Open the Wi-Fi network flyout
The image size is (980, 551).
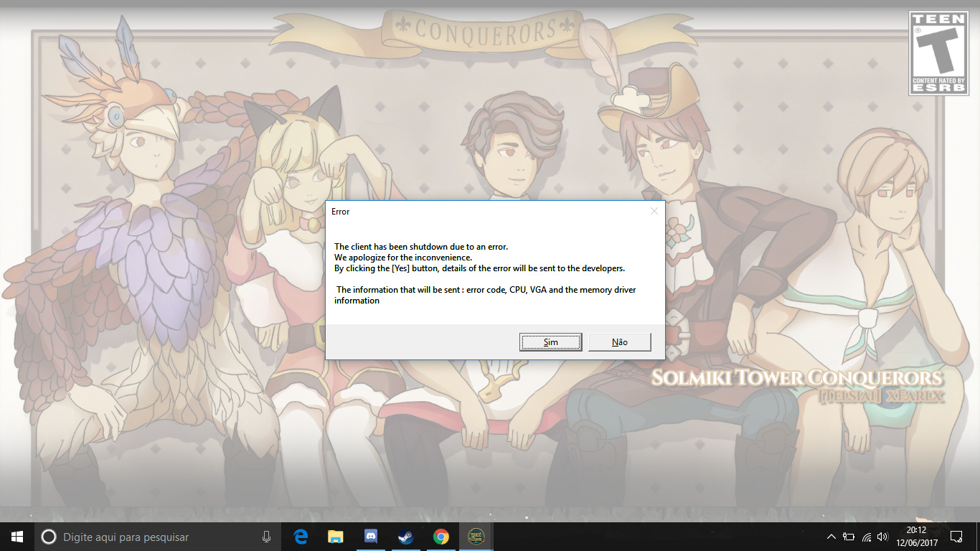(x=867, y=537)
